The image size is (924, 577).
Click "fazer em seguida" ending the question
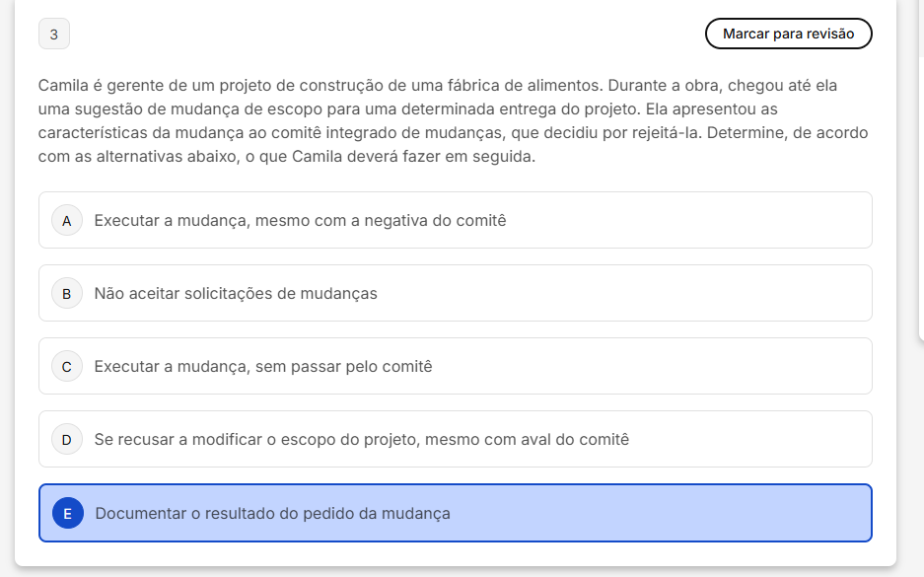(x=472, y=157)
